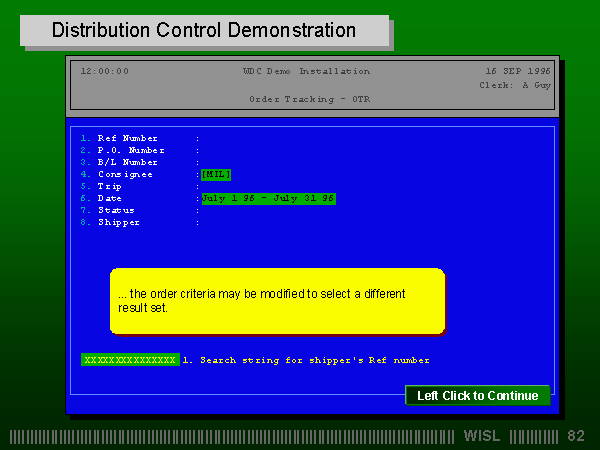Click the WDC Demo Installation header text
600x450 pixels.
tap(307, 71)
